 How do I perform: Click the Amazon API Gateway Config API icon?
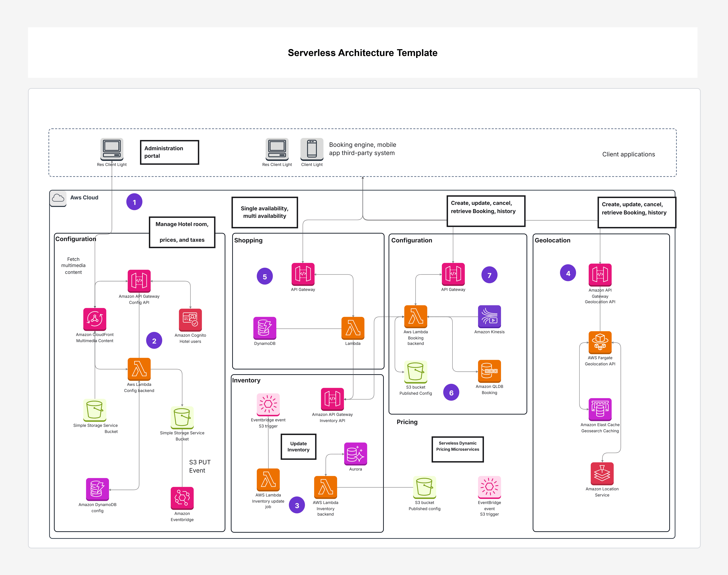[139, 281]
